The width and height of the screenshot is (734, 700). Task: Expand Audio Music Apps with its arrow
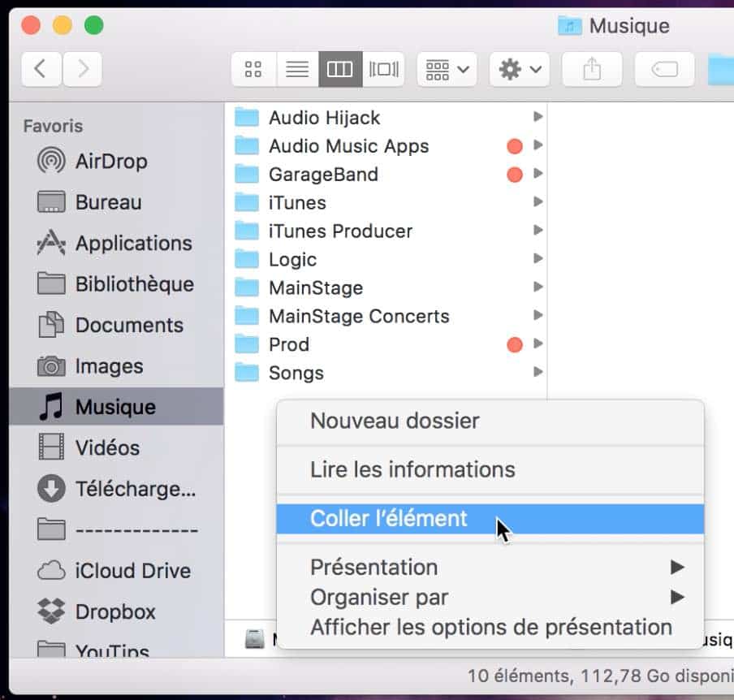click(538, 145)
